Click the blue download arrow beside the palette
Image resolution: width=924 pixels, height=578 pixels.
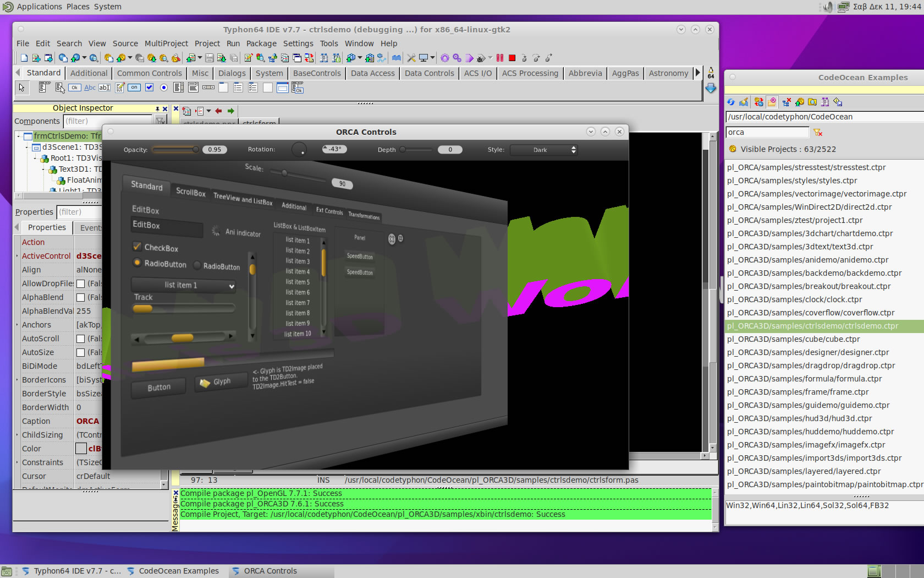pyautogui.click(x=711, y=88)
